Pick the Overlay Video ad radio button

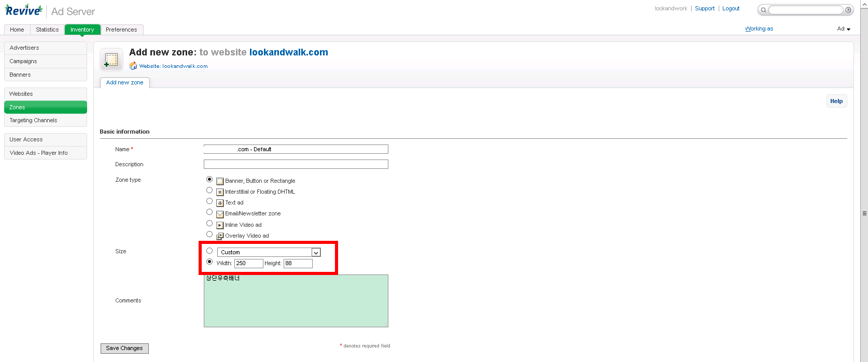tap(209, 234)
